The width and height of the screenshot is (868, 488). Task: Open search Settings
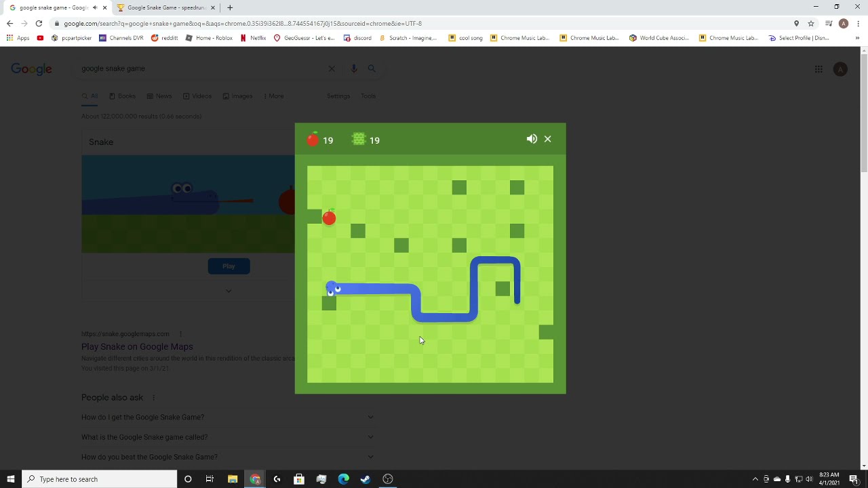338,96
